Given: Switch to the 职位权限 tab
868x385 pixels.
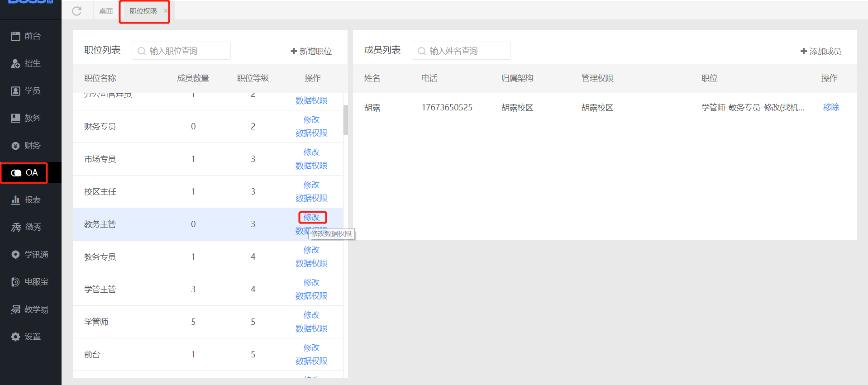Looking at the screenshot, I should (143, 11).
